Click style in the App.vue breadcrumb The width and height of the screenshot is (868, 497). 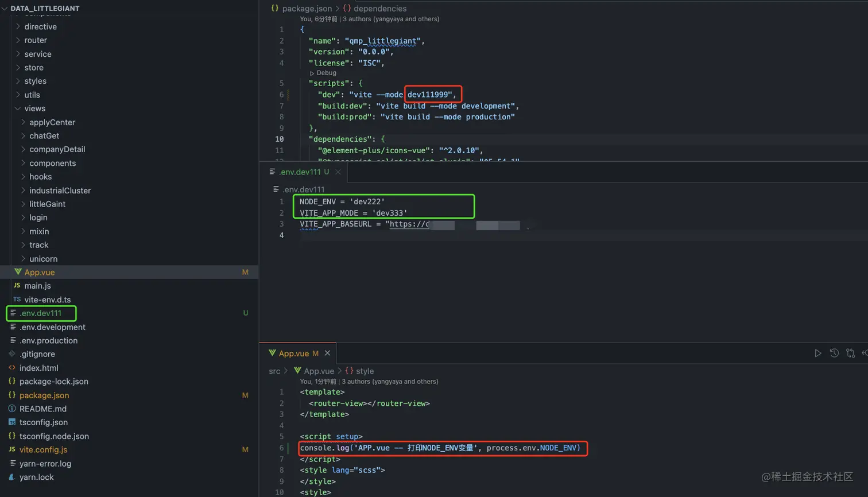(x=365, y=371)
